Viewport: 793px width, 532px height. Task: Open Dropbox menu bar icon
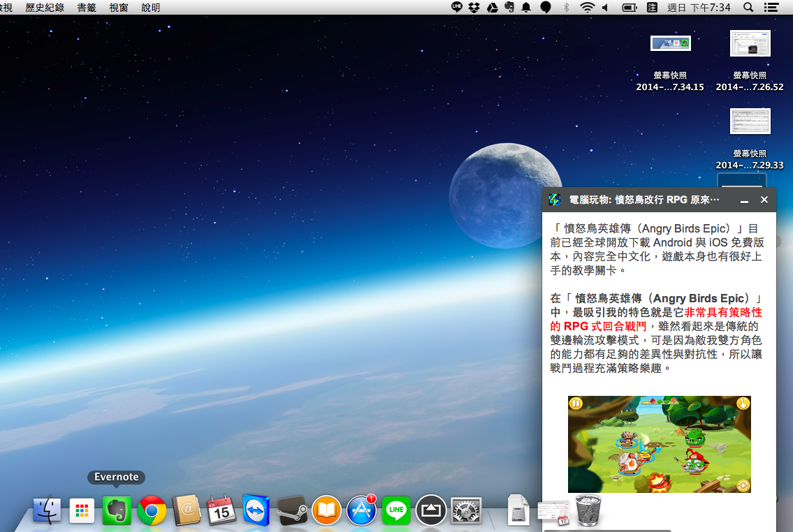click(474, 7)
